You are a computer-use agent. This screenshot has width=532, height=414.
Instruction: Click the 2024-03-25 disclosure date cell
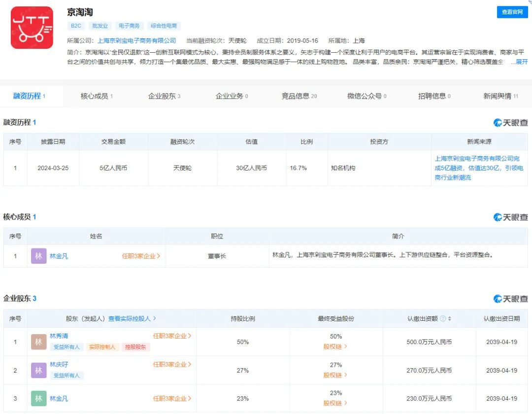(53, 168)
